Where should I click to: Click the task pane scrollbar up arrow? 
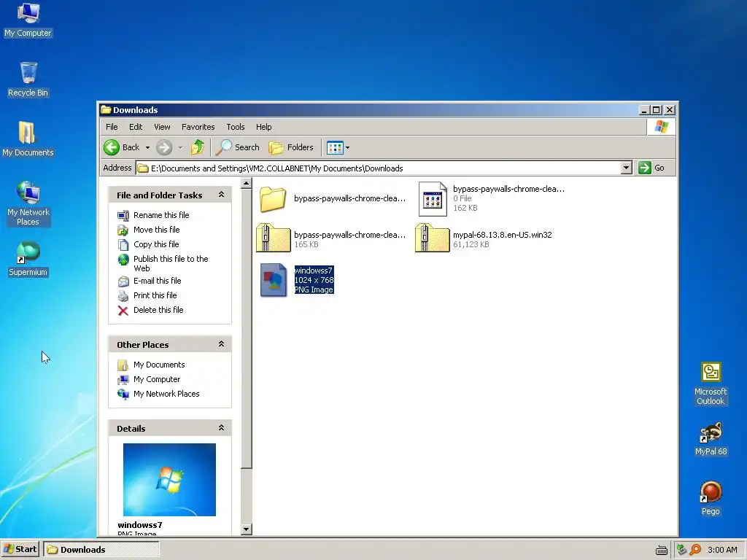(247, 183)
